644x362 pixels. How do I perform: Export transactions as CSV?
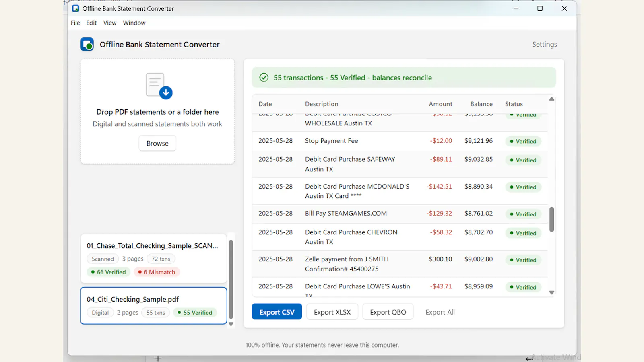tap(277, 312)
